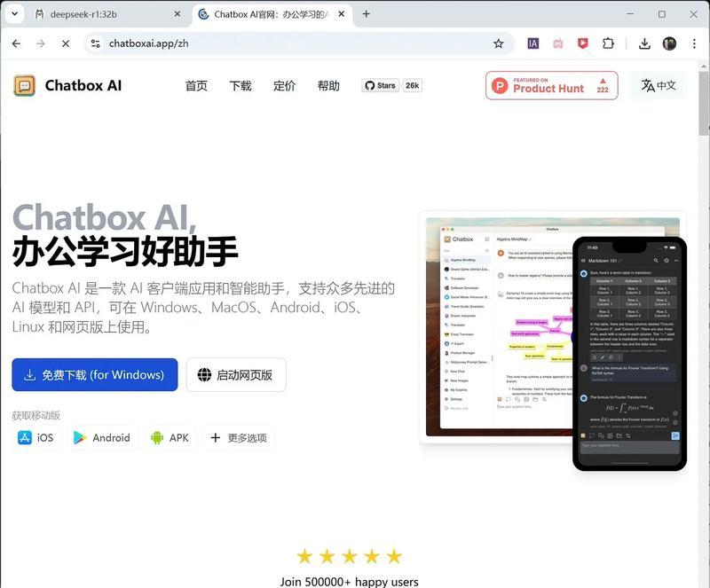This screenshot has width=710, height=588.
Task: Click 免费下载 (for Windows) button
Action: 95,375
